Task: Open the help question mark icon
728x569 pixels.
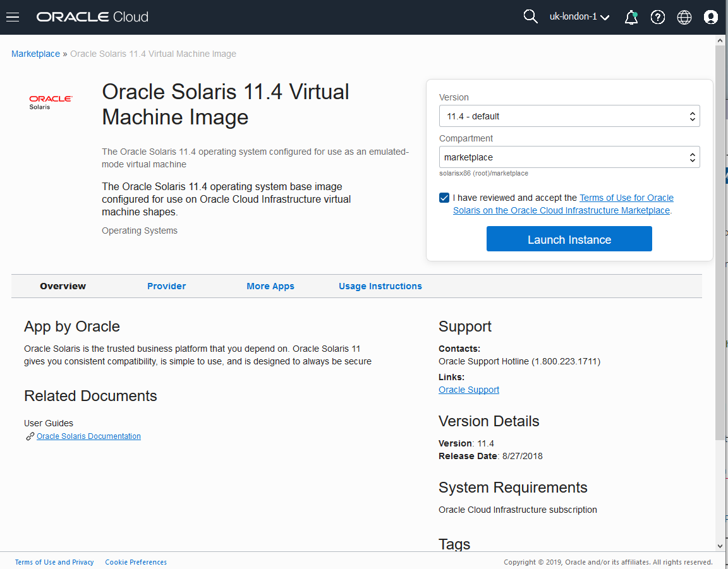Action: 658,18
